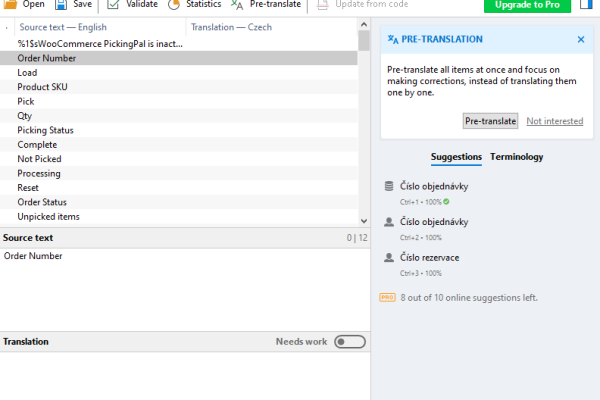The height and width of the screenshot is (400, 600).
Task: Click the Not interested link
Action: 554,121
